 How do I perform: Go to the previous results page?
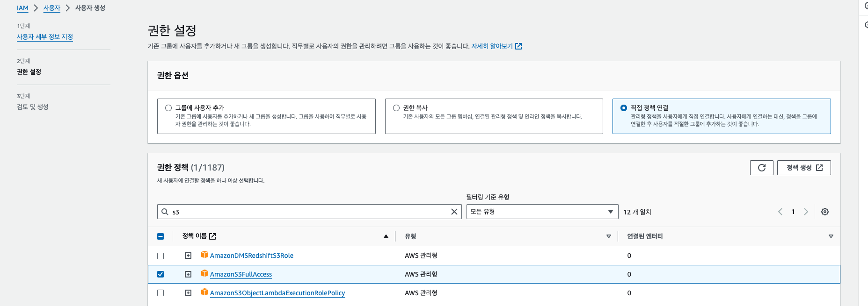click(x=780, y=212)
